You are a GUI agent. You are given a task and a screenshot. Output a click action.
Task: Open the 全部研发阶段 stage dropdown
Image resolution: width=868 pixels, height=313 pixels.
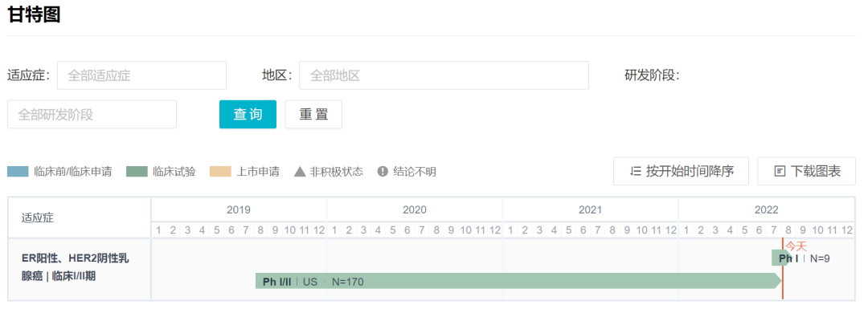[x=92, y=115]
